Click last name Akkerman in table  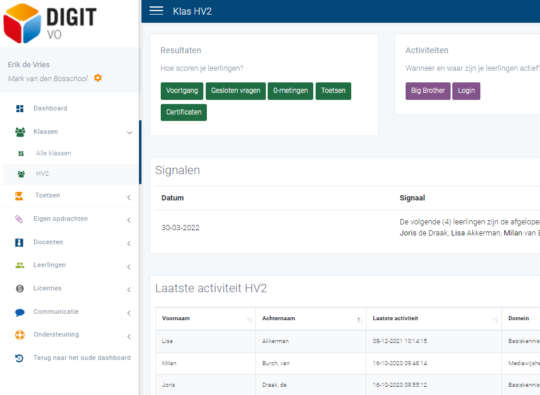[x=276, y=341]
